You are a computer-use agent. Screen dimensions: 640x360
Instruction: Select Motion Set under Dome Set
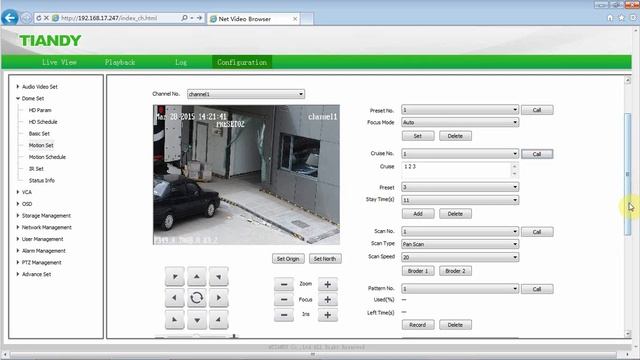41,145
